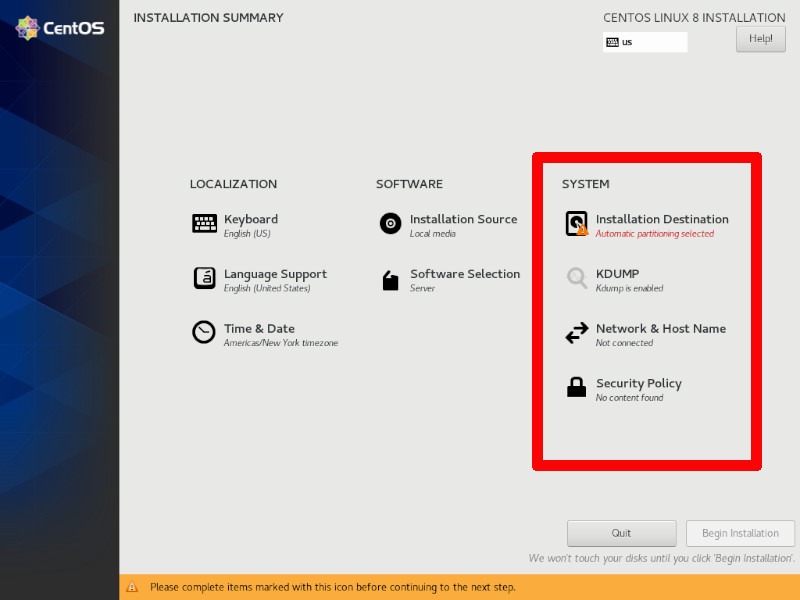Open Software Selection via the package icon
Viewport: 800px width, 600px height.
[x=389, y=279]
